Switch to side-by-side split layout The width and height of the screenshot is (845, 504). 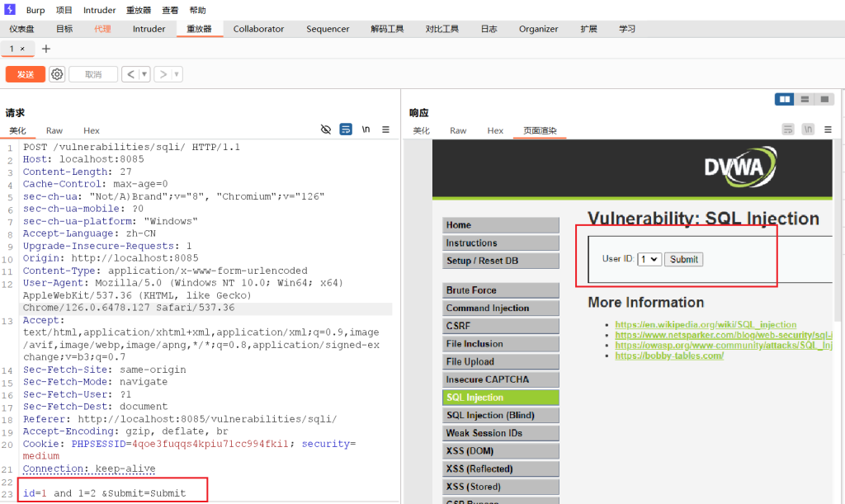tap(784, 99)
